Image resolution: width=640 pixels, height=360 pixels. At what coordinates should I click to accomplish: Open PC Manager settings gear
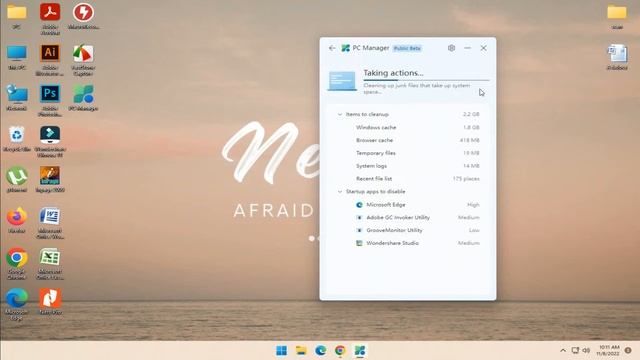451,48
